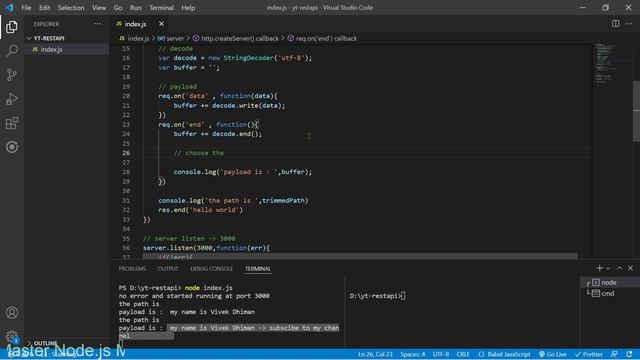
Task: Open the Edit menu
Action: (44, 8)
